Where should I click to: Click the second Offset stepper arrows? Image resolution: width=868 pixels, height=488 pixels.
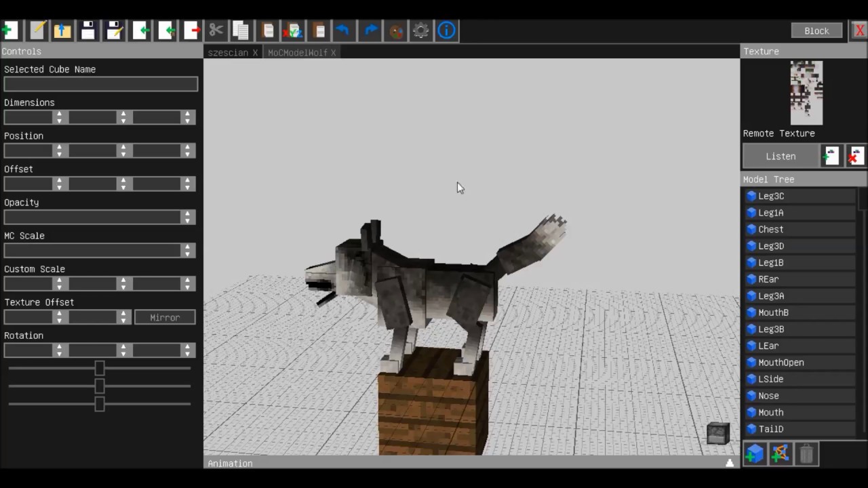point(123,184)
